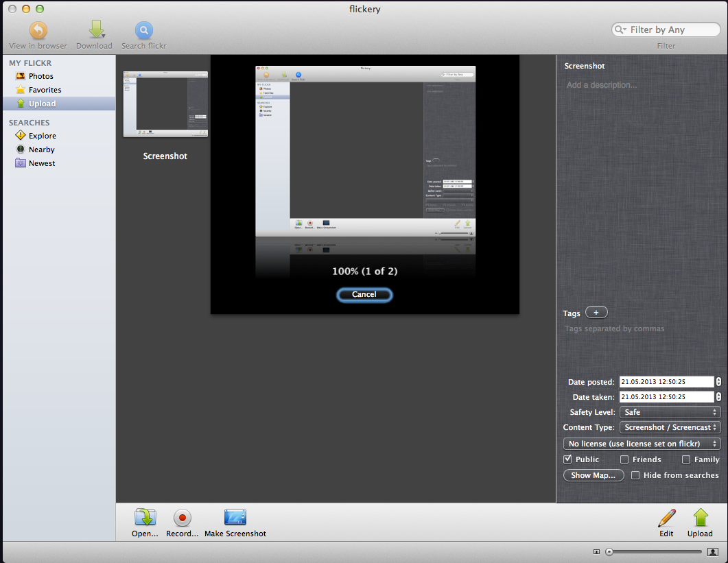The width and height of the screenshot is (728, 563).
Task: Click the Add a description field
Action: coord(641,86)
